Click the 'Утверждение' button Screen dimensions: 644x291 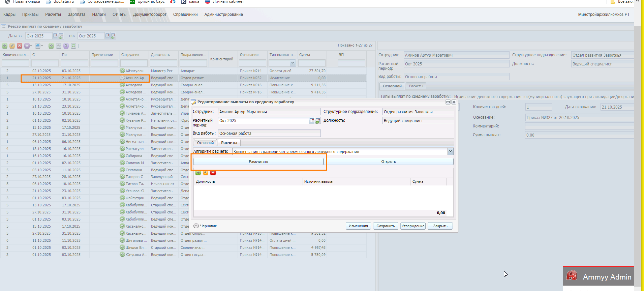413,226
